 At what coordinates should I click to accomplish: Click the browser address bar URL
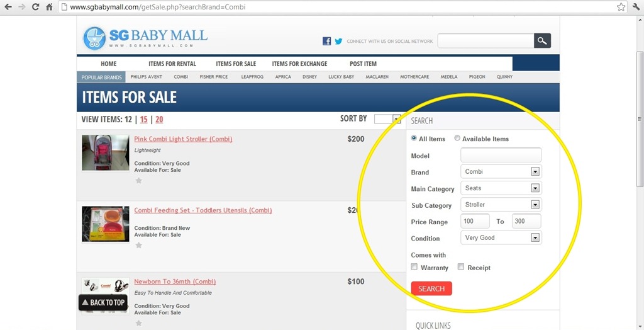click(x=158, y=7)
